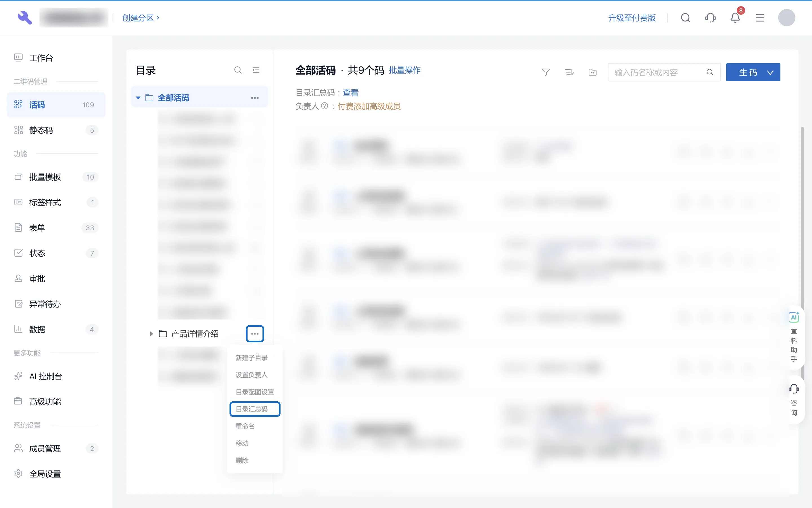The image size is (812, 508).
Task: Open the notifications bell
Action: [735, 18]
